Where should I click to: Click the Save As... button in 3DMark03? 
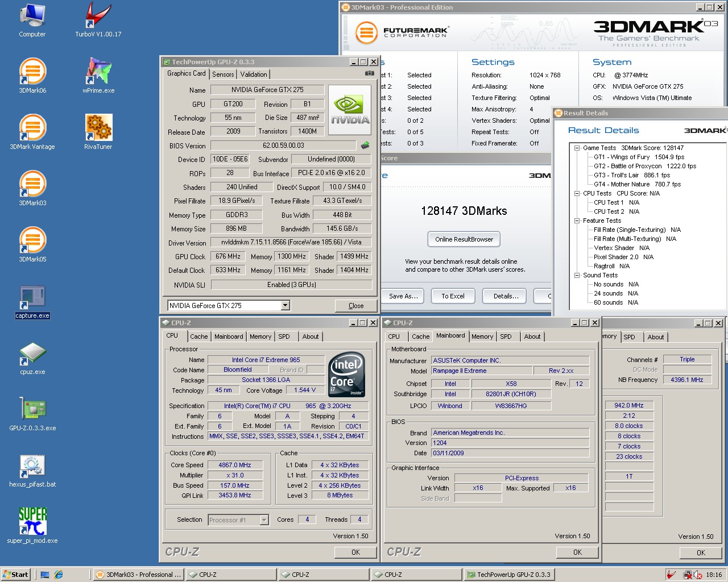[x=403, y=296]
